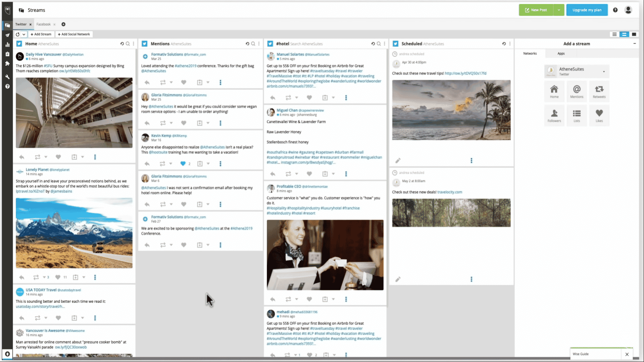Screen dimensions: 644x362
Task: Close the Wise Guide popup
Action: coord(627,354)
